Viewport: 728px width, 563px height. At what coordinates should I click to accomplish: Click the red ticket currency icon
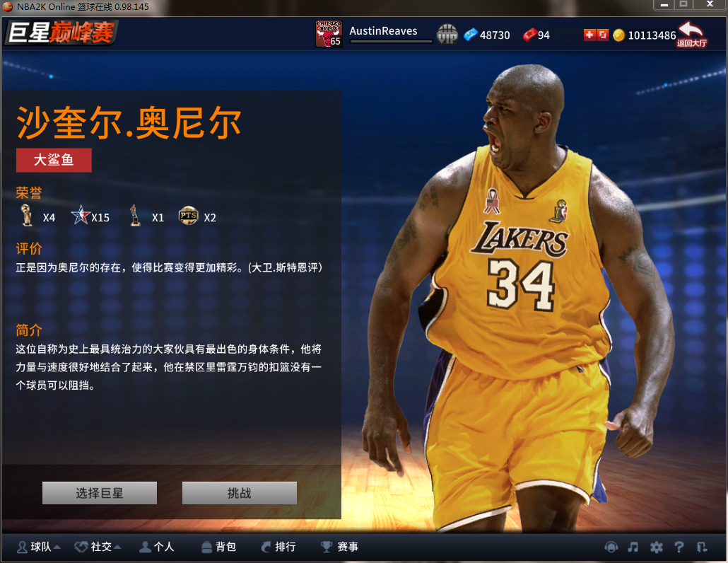529,35
